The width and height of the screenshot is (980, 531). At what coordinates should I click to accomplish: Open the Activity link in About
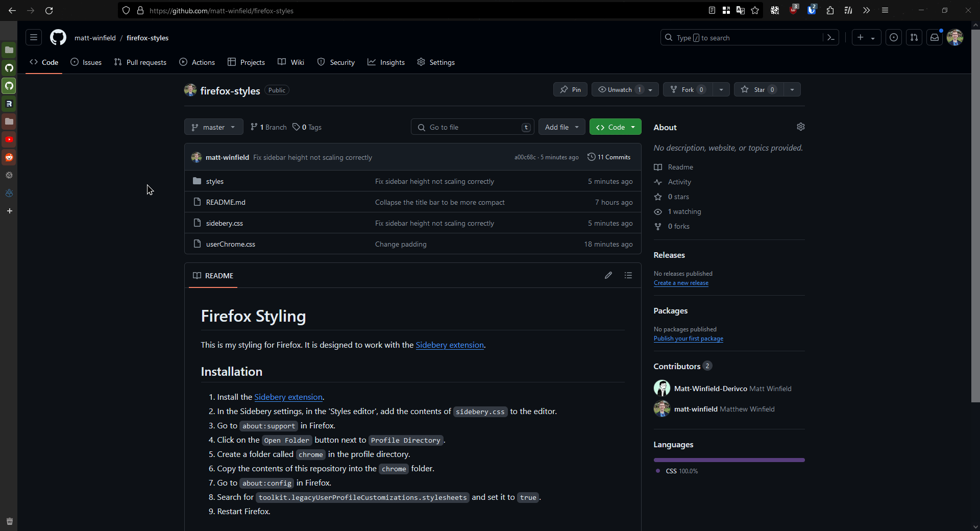(x=679, y=182)
